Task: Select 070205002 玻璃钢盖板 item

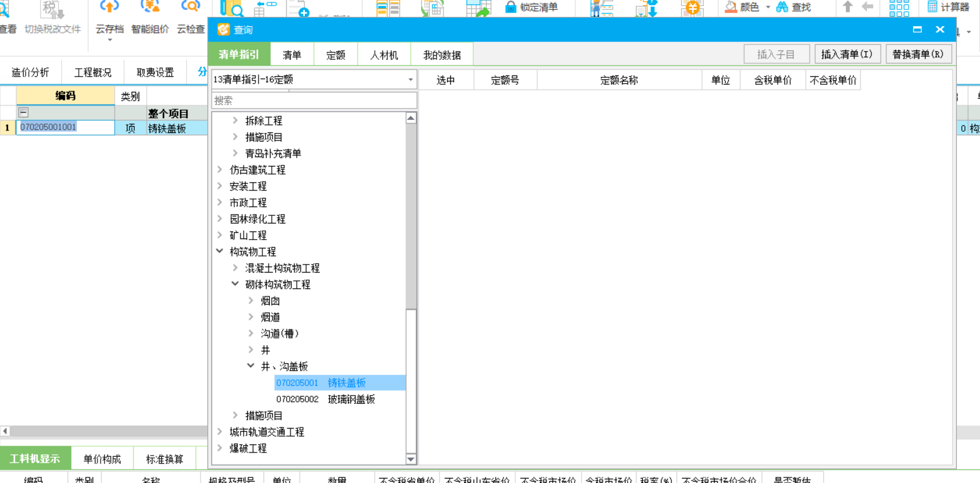Action: [x=325, y=399]
